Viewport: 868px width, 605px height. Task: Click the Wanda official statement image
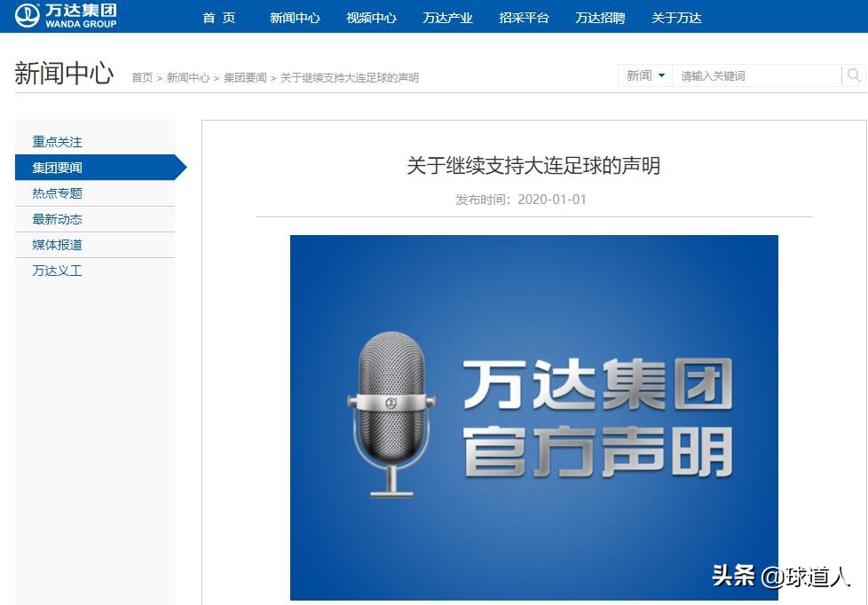(x=533, y=413)
